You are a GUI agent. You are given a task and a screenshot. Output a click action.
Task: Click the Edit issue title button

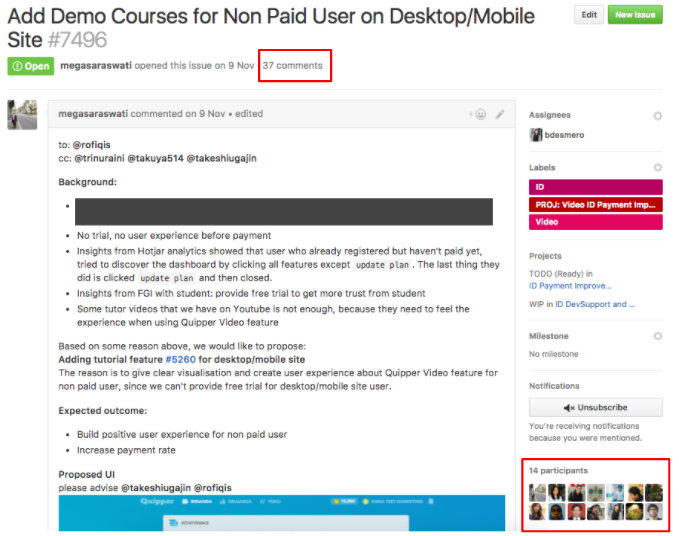(589, 15)
